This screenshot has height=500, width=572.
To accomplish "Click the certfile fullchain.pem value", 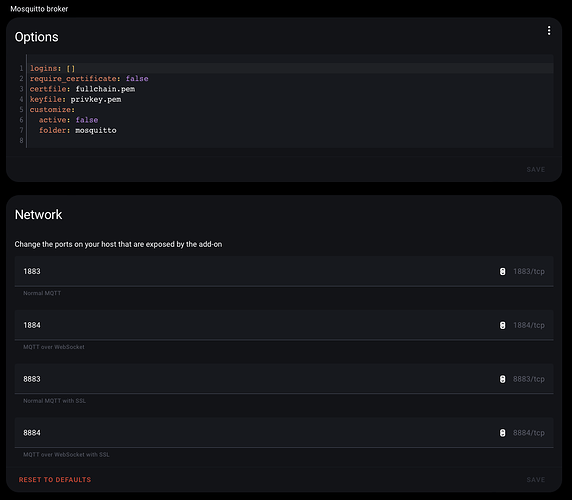I will pyautogui.click(x=105, y=89).
